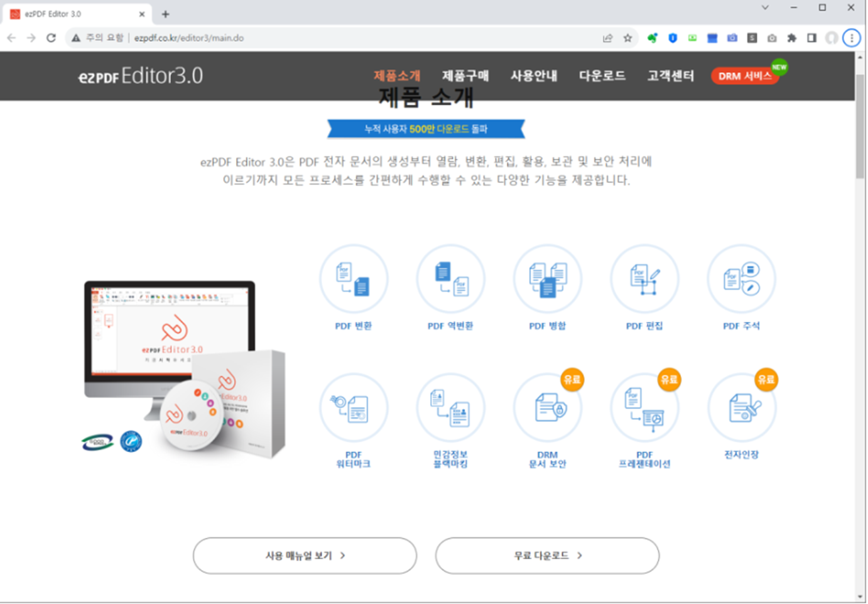Open the 제품소개 menu
Image resolution: width=868 pixels, height=604 pixels.
tap(397, 75)
